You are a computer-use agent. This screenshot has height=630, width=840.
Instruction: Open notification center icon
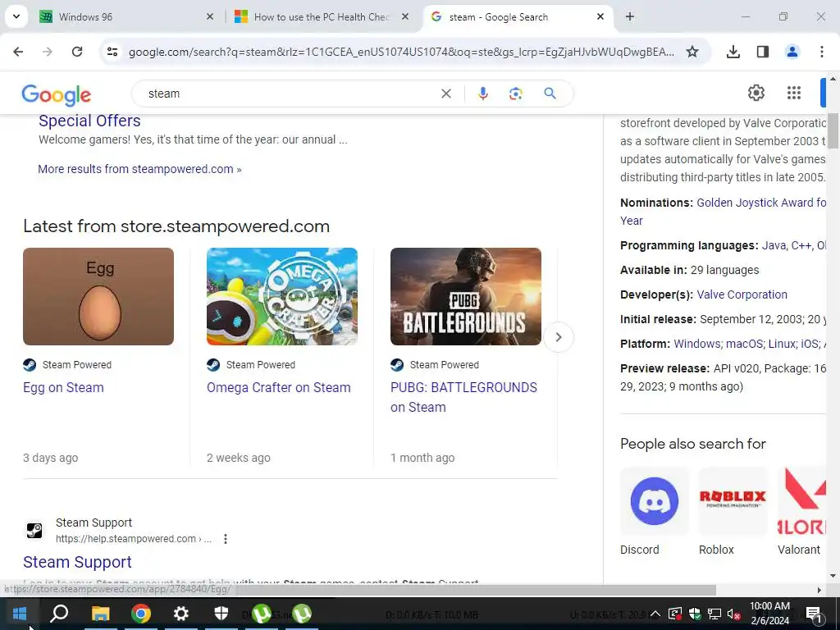[814, 614]
